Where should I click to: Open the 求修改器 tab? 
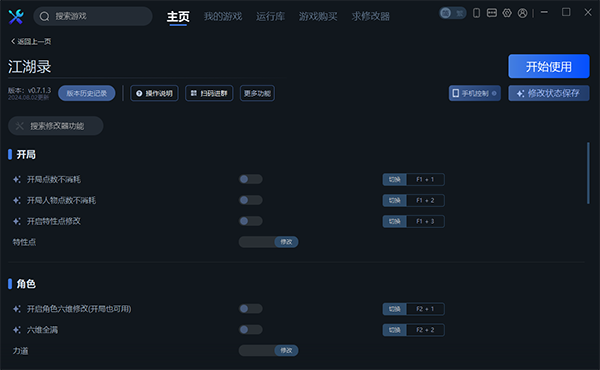tap(371, 16)
